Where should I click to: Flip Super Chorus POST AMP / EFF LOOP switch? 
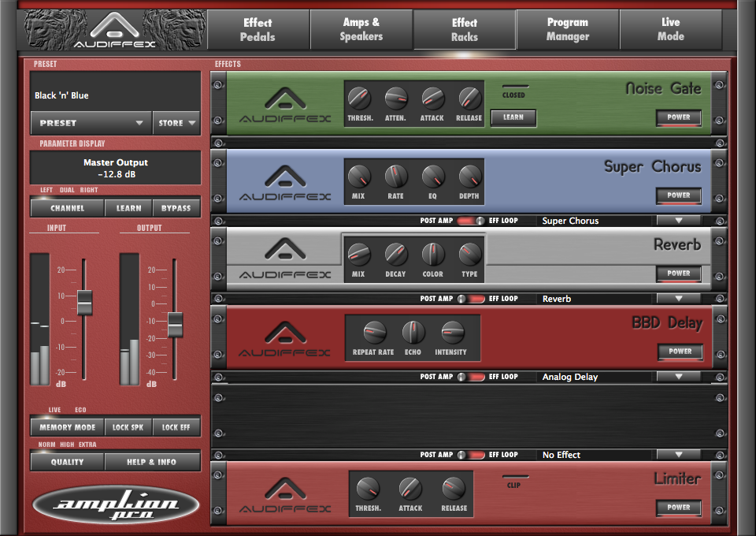pyautogui.click(x=471, y=221)
